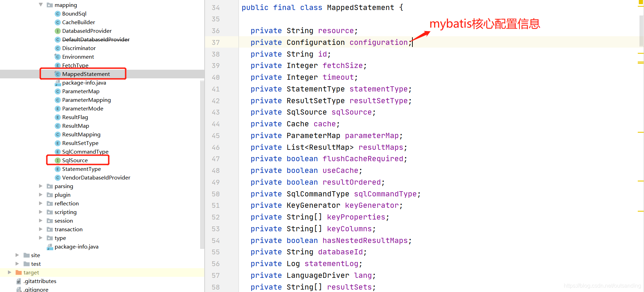Viewport: 644px width, 292px height.
Task: Select ParameterMapping in the tree
Action: coord(86,100)
